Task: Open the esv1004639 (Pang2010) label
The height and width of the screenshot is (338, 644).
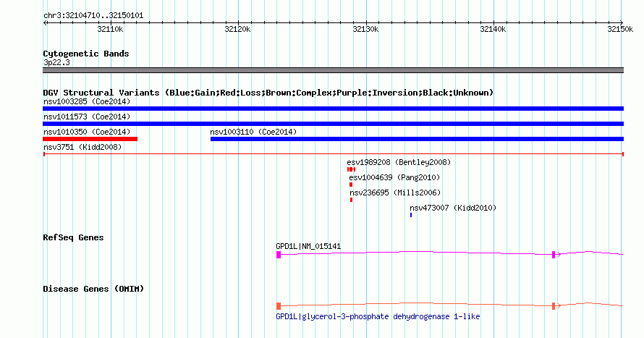Action: [x=394, y=177]
